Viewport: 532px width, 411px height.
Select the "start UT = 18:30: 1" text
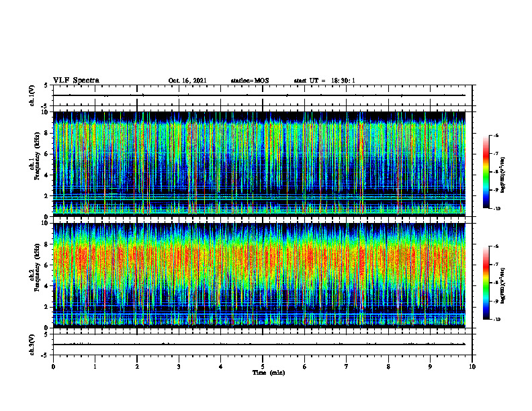(324, 81)
